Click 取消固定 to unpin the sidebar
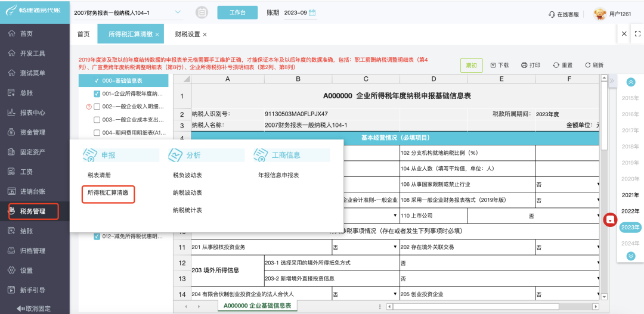Viewport: 644px width, 314px height. 34,308
